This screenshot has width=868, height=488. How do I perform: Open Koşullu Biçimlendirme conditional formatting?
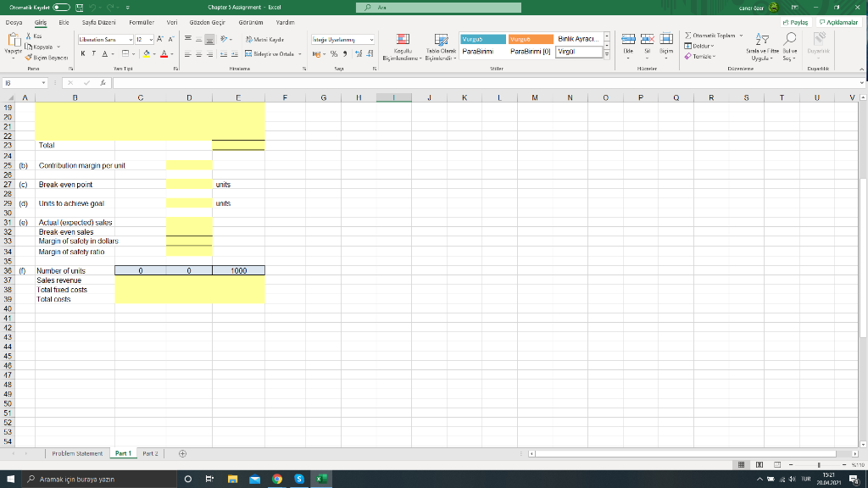(x=403, y=47)
